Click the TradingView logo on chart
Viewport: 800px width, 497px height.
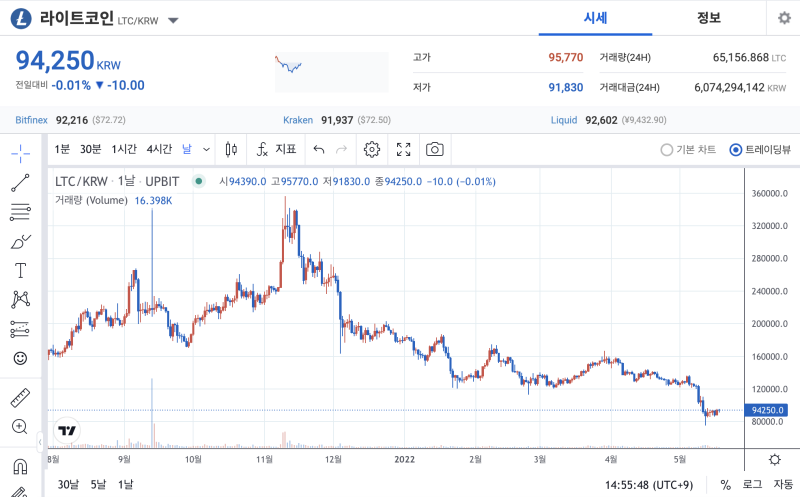[67, 431]
